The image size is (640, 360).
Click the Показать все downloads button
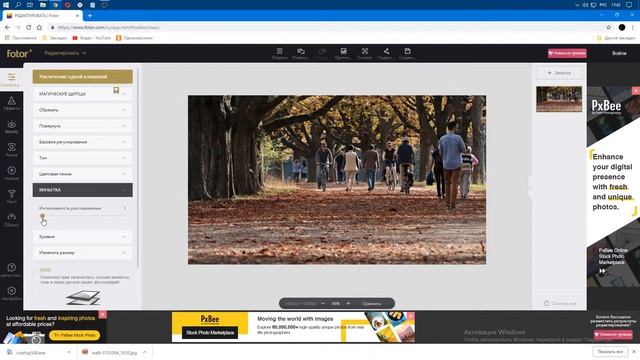coord(610,351)
